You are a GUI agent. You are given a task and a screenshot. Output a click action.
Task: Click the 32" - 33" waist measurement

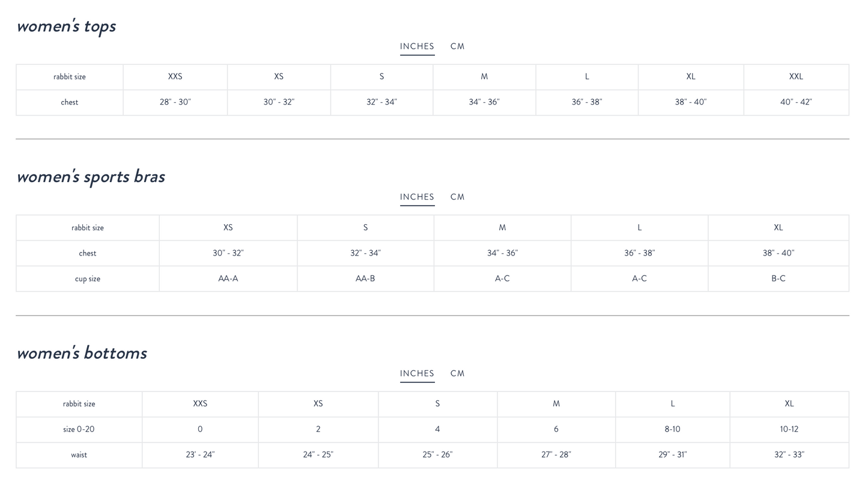point(789,455)
